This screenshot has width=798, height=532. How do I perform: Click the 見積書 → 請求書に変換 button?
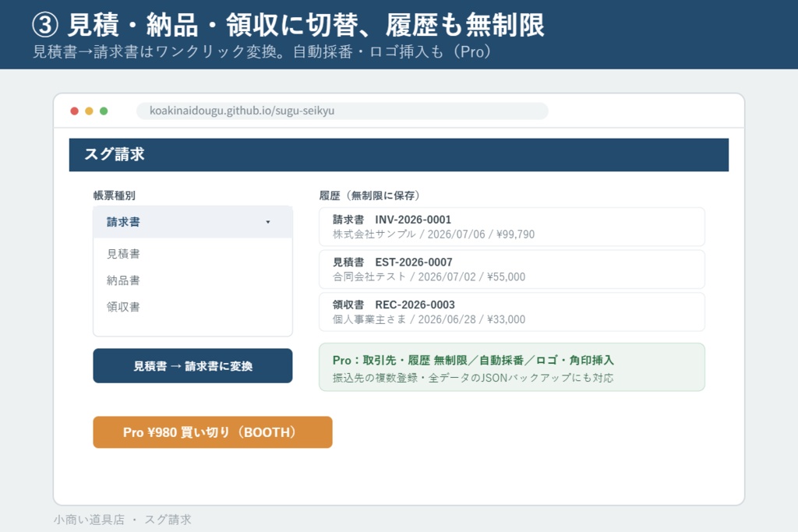tap(192, 365)
